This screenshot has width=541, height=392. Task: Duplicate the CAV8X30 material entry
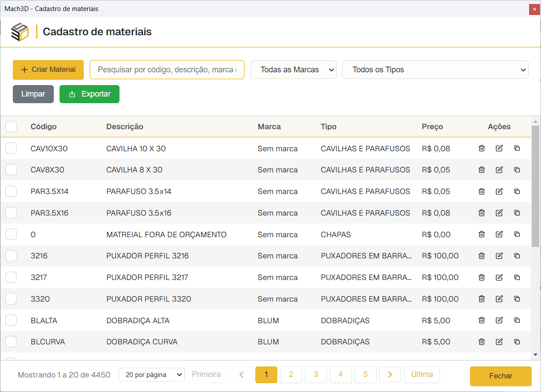[517, 170]
